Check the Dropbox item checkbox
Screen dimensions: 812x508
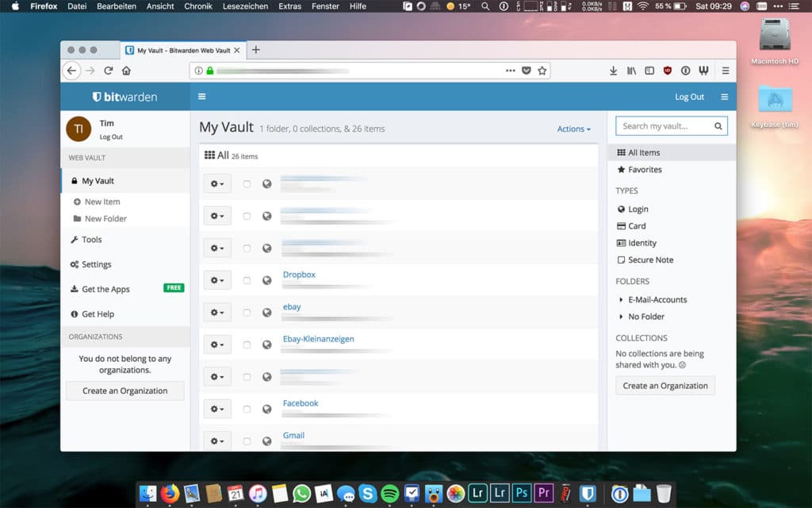[x=247, y=280]
